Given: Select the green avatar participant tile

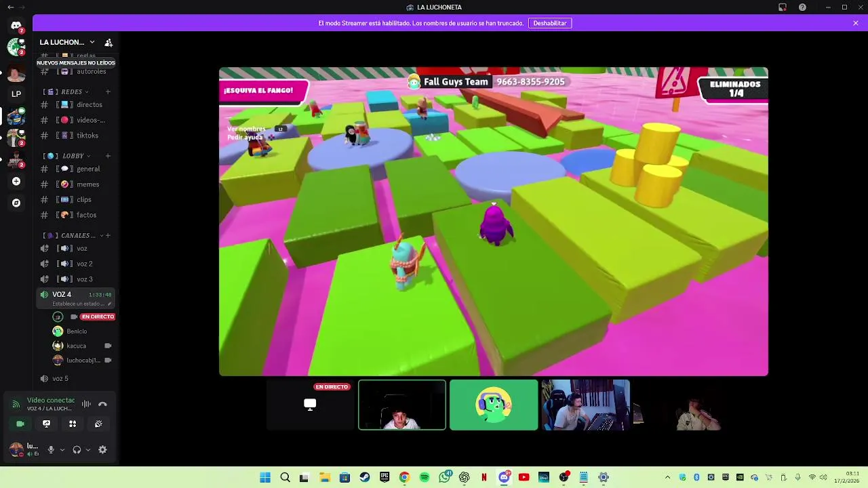Looking at the screenshot, I should pyautogui.click(x=494, y=405).
